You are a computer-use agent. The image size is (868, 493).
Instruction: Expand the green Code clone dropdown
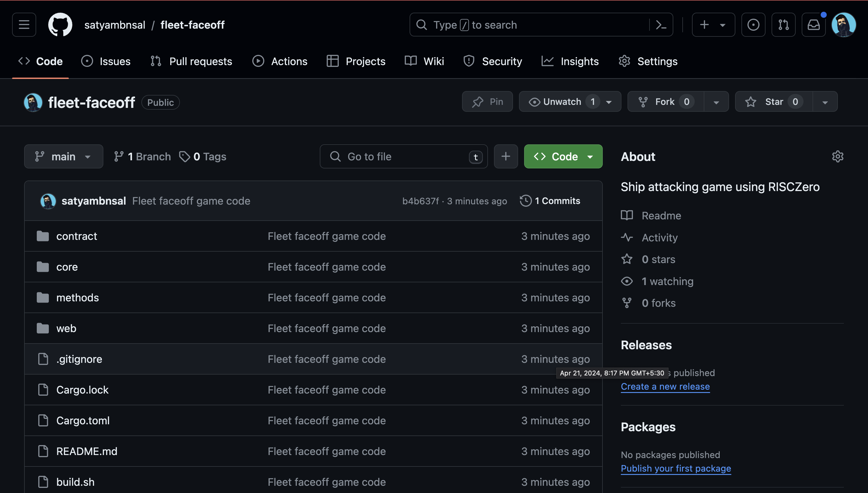[x=563, y=156]
